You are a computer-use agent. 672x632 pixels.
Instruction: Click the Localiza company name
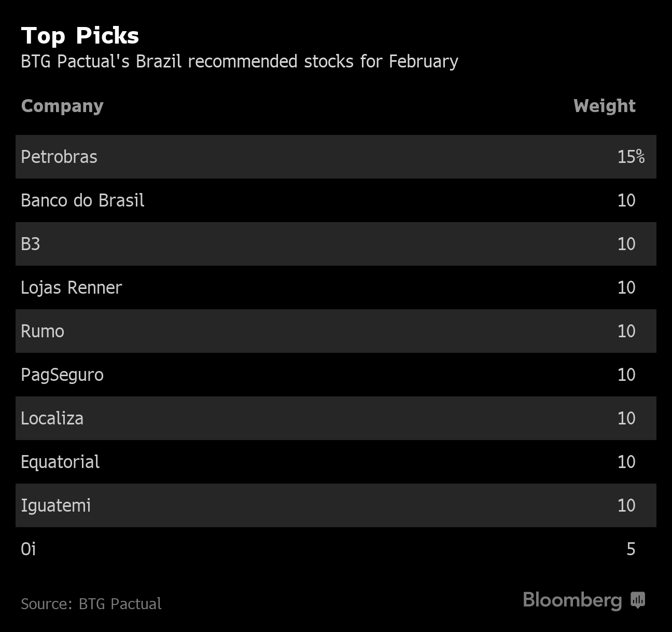52,418
